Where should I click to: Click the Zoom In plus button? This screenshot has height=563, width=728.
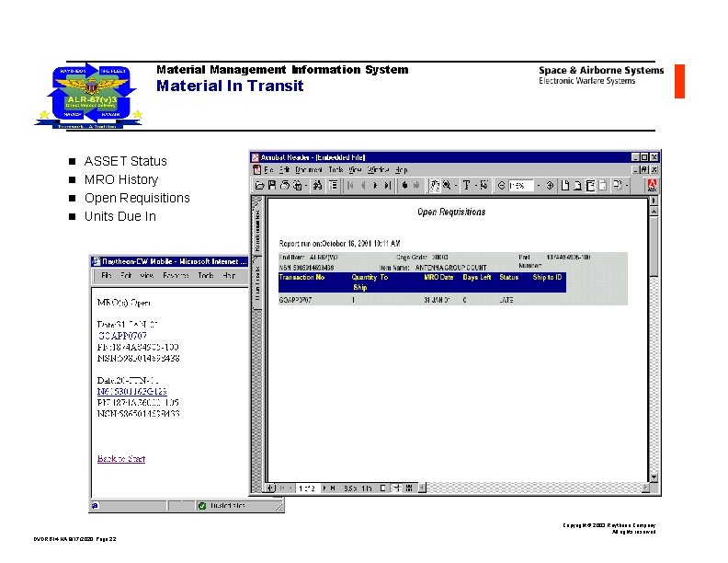(550, 185)
